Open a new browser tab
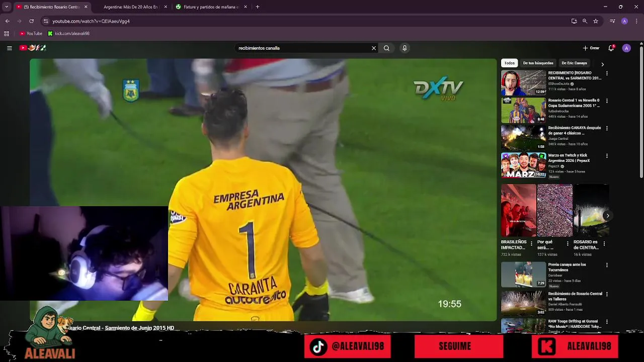 [x=258, y=7]
